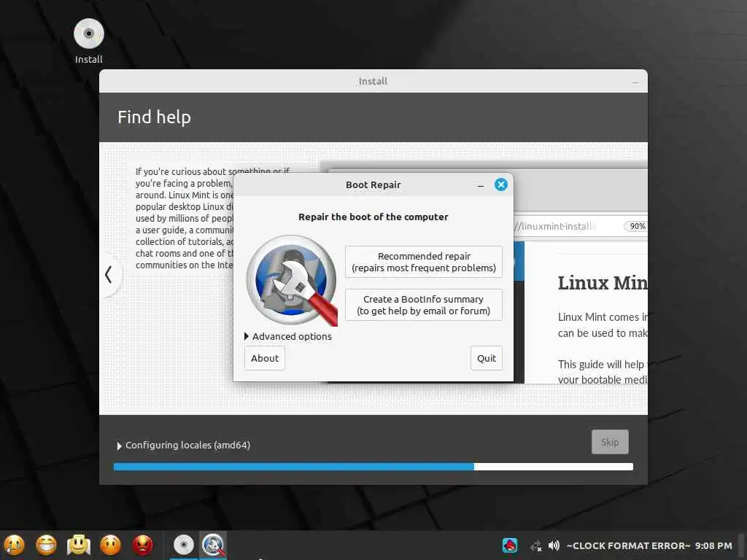
Task: Click the Find help heading
Action: [x=155, y=117]
